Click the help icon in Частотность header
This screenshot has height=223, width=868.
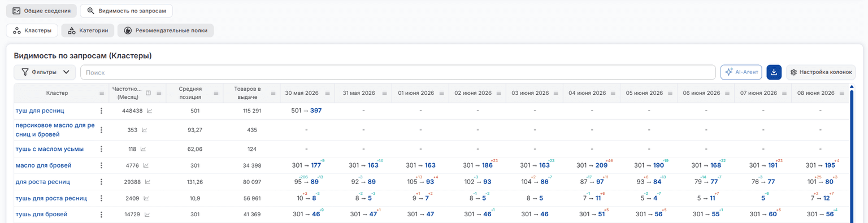pos(148,93)
